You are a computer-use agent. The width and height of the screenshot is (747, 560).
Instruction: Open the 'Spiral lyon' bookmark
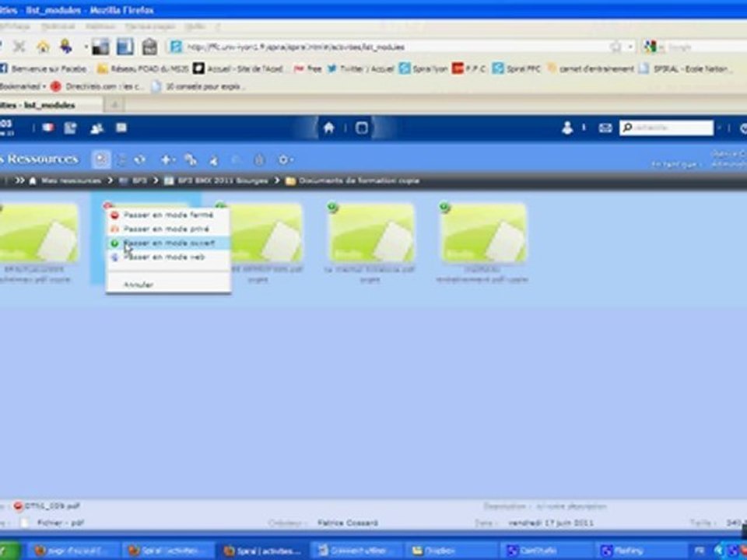pos(423,69)
